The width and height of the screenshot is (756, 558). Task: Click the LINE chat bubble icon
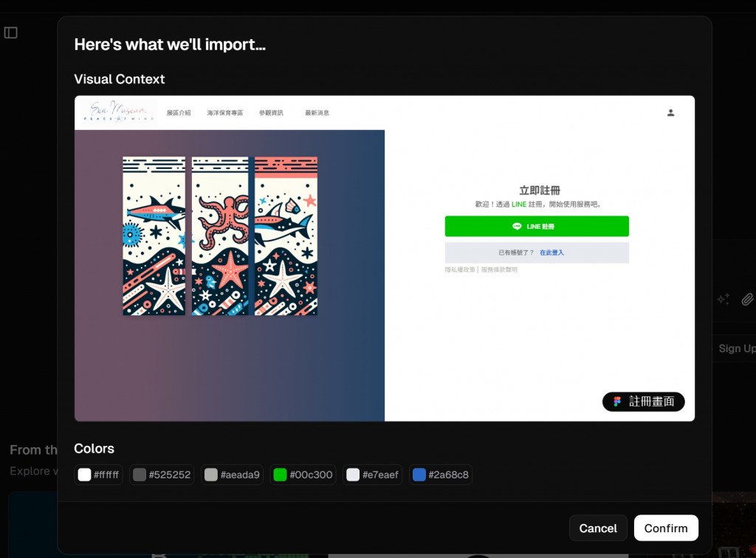pyautogui.click(x=517, y=227)
